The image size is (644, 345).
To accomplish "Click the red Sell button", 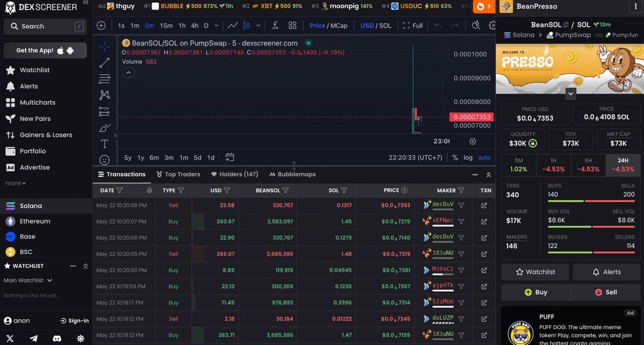I will (x=606, y=292).
